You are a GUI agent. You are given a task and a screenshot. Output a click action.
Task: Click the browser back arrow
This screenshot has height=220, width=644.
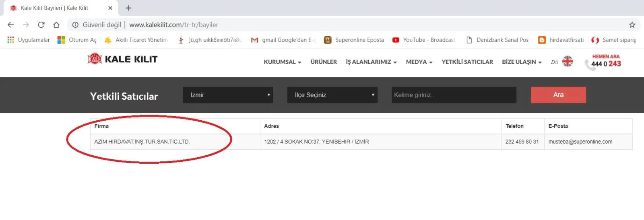click(x=10, y=25)
